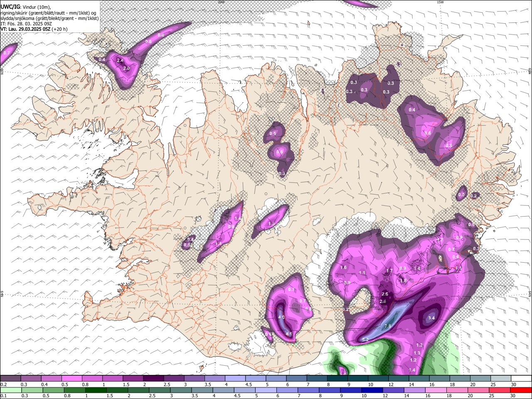Click the crimson 25–30 swatch, lower legend row
Image resolution: width=532 pixels, height=399 pixels.
(500, 390)
